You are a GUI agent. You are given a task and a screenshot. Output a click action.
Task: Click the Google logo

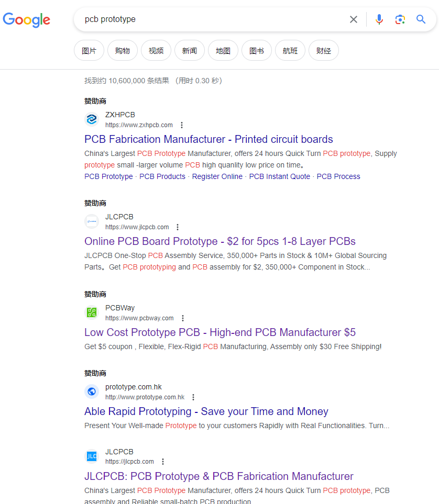point(26,20)
